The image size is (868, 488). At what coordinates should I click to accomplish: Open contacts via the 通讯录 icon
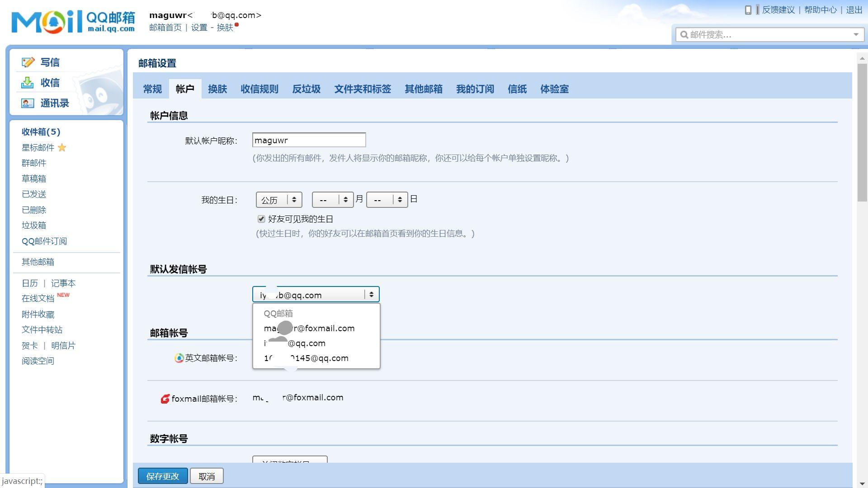28,103
